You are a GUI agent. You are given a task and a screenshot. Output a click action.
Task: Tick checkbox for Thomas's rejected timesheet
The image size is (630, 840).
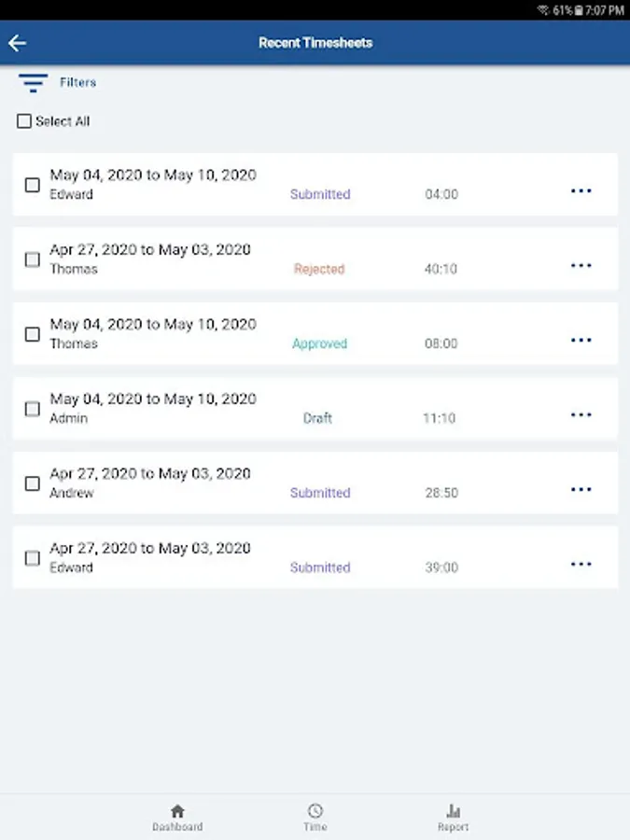coord(32,259)
